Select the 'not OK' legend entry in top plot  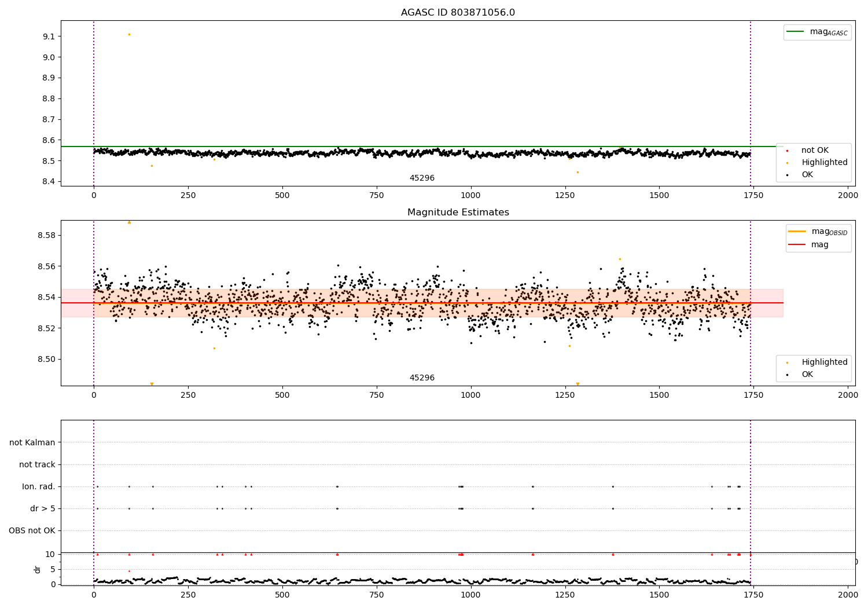click(x=811, y=151)
